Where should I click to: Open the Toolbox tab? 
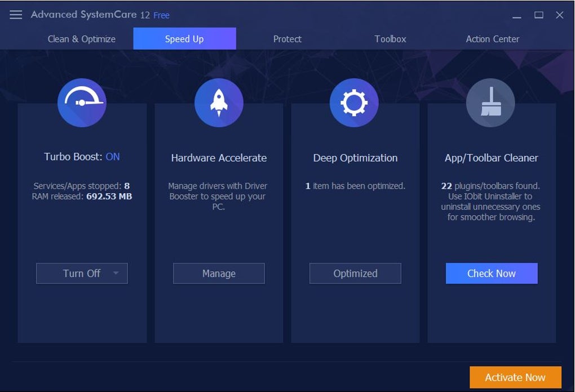390,39
